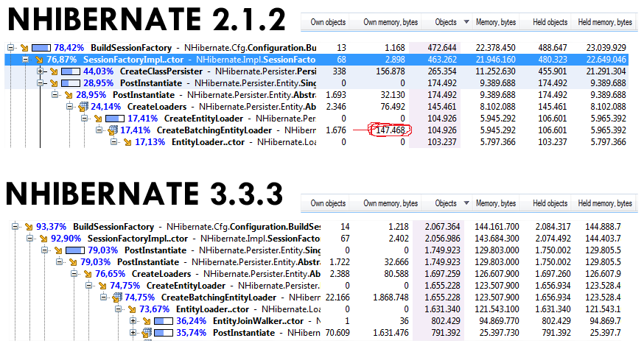
Task: Click arrow icon of CreateEntityLoader 17,41%
Action: [98, 119]
